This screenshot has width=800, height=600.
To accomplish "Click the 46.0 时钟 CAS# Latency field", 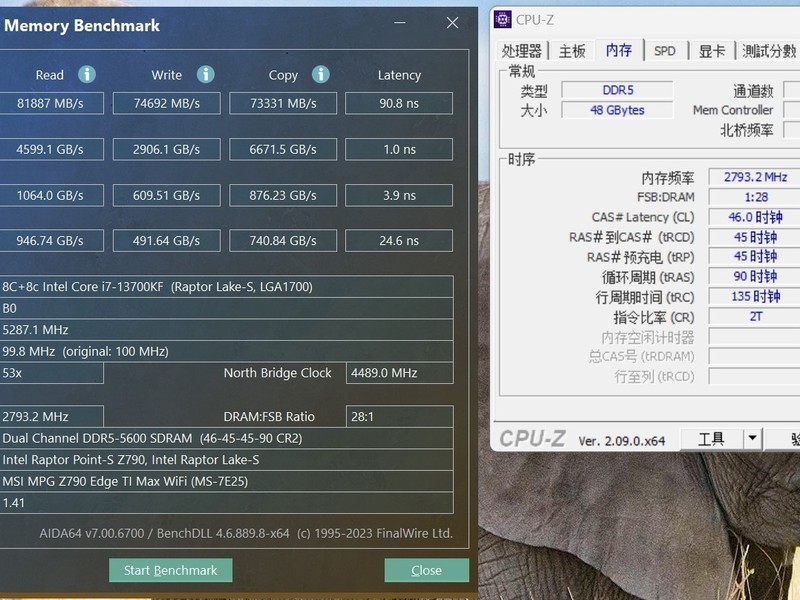I will pyautogui.click(x=755, y=217).
